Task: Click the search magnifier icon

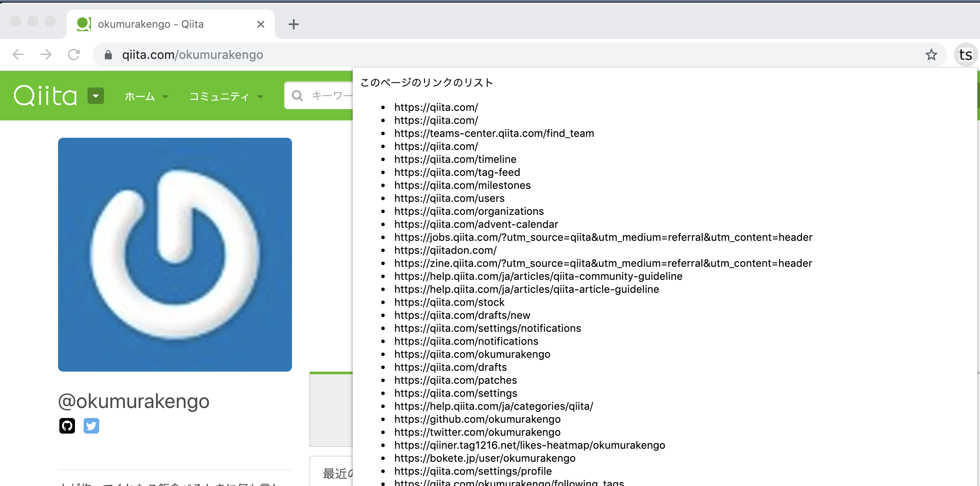Action: pos(297,96)
